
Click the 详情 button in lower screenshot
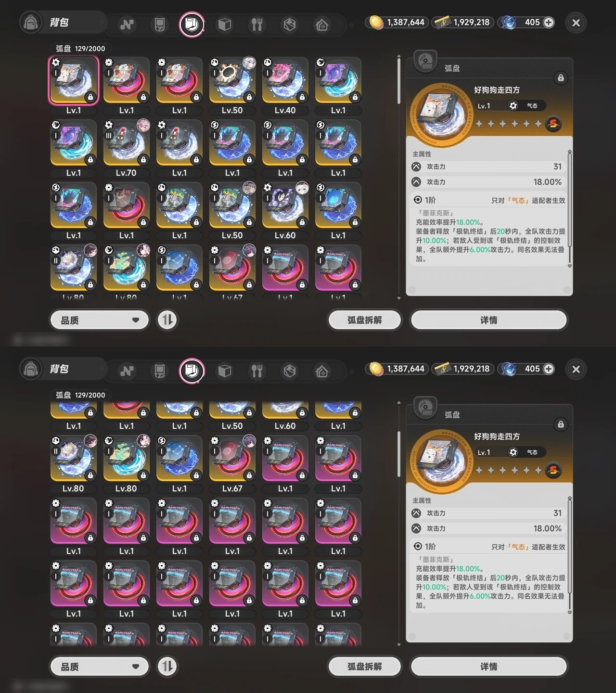click(488, 667)
